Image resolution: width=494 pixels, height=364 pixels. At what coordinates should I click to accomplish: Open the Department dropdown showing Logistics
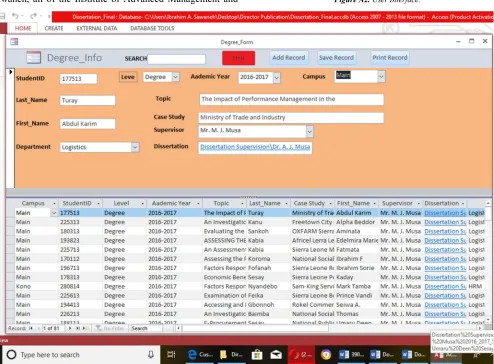135,147
